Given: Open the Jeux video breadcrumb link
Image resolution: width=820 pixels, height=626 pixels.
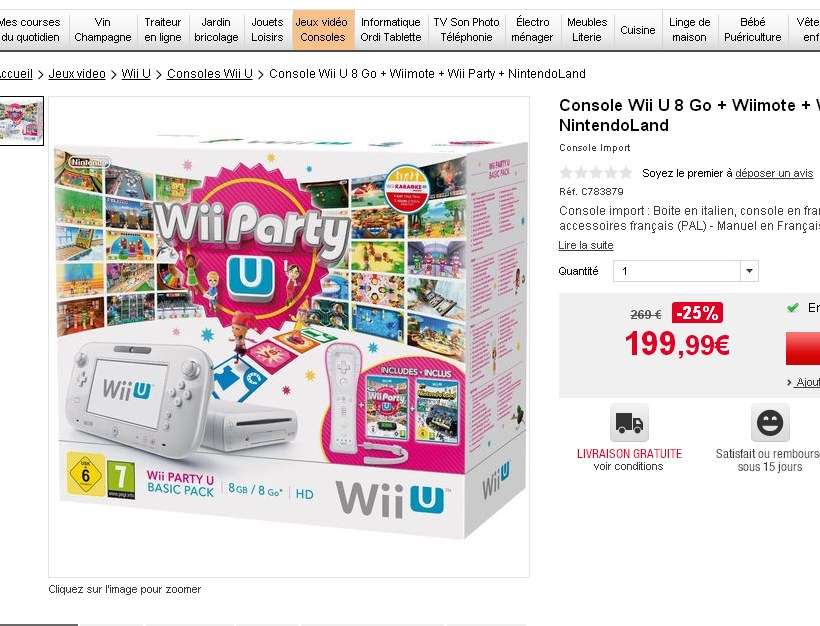Looking at the screenshot, I should click(x=77, y=74).
